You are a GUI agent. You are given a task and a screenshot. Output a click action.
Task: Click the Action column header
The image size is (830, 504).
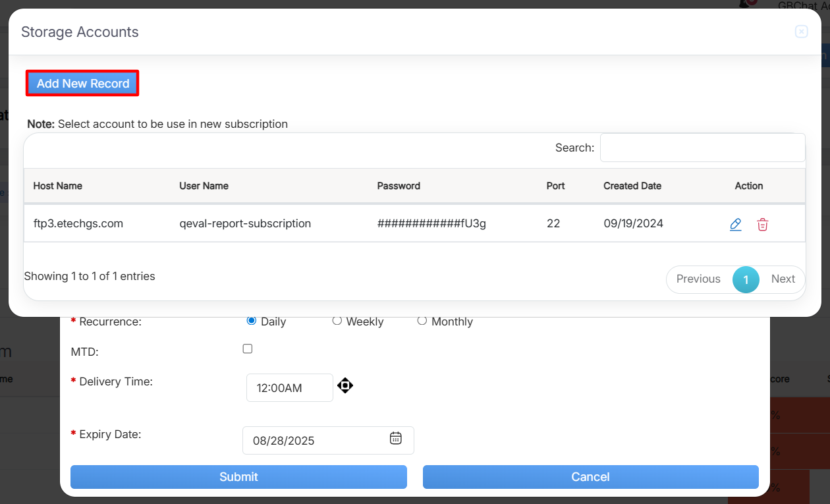point(749,186)
